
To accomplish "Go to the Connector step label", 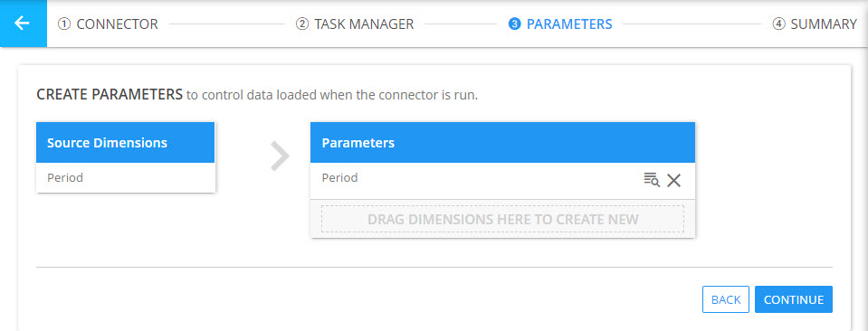I will 118,24.
